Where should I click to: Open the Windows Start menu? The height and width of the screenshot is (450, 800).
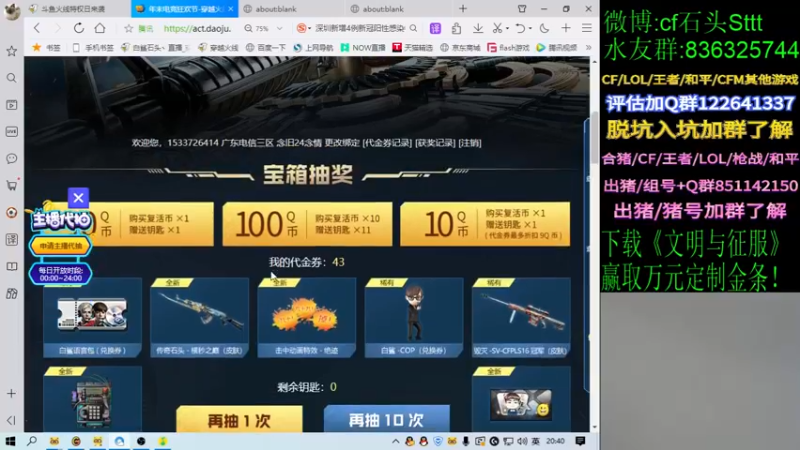(10, 441)
